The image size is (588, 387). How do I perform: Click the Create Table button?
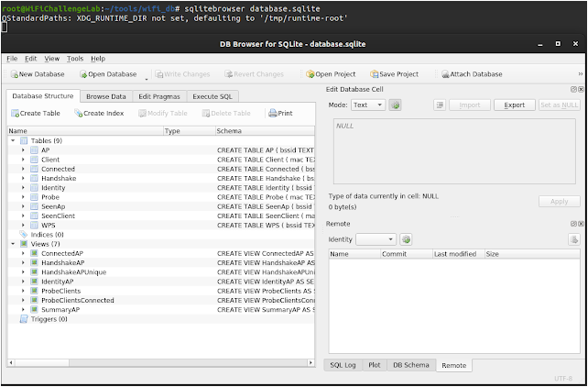[36, 113]
